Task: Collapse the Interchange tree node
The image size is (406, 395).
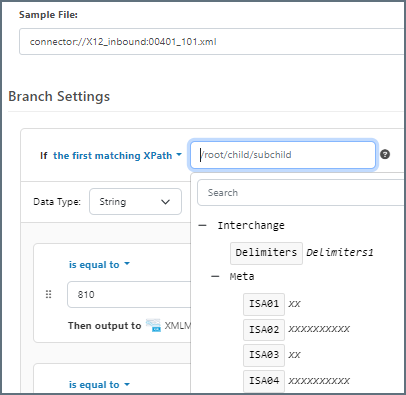Action: (x=202, y=226)
